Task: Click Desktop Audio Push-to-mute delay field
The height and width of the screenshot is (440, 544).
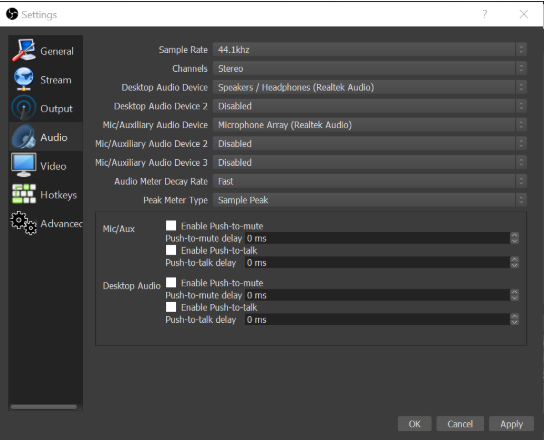Action: pos(377,295)
